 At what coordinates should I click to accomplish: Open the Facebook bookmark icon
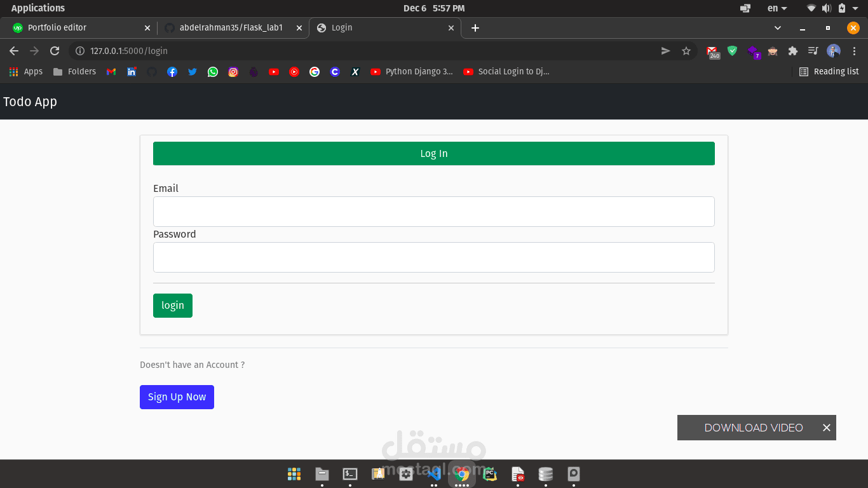pyautogui.click(x=172, y=71)
